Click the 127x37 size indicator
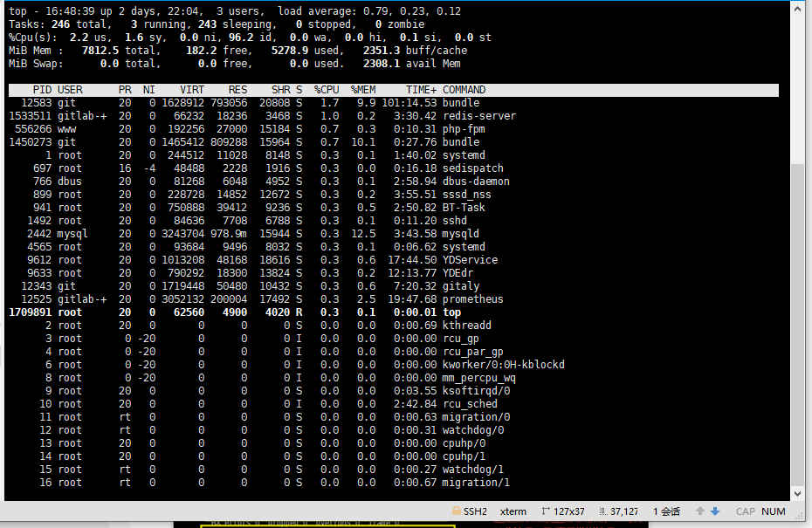Screen dimensions: 812x528 coord(569,511)
